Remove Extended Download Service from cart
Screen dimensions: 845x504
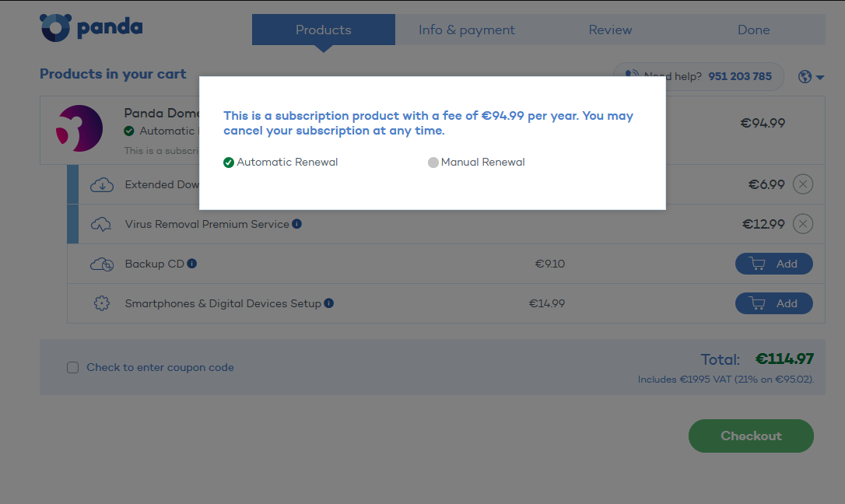pos(802,184)
